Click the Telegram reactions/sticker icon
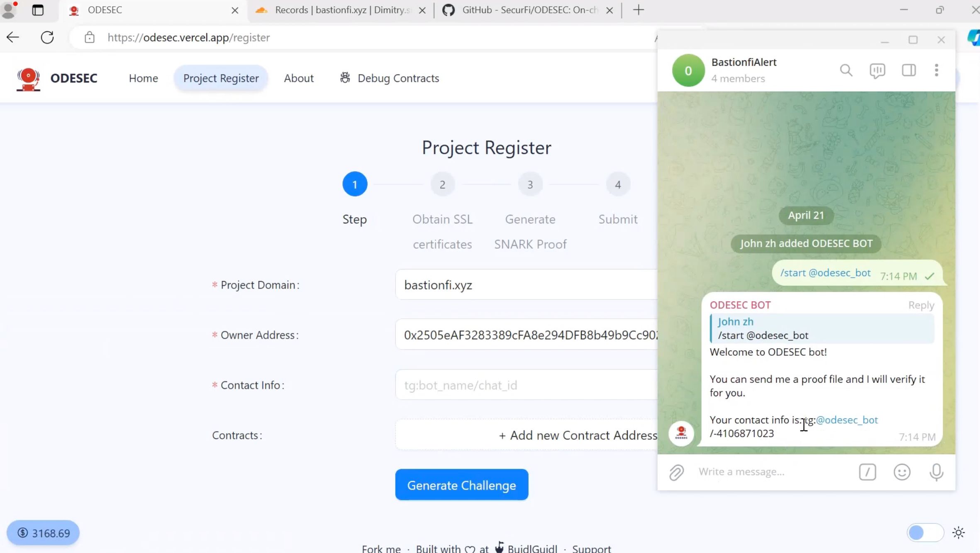 point(902,472)
